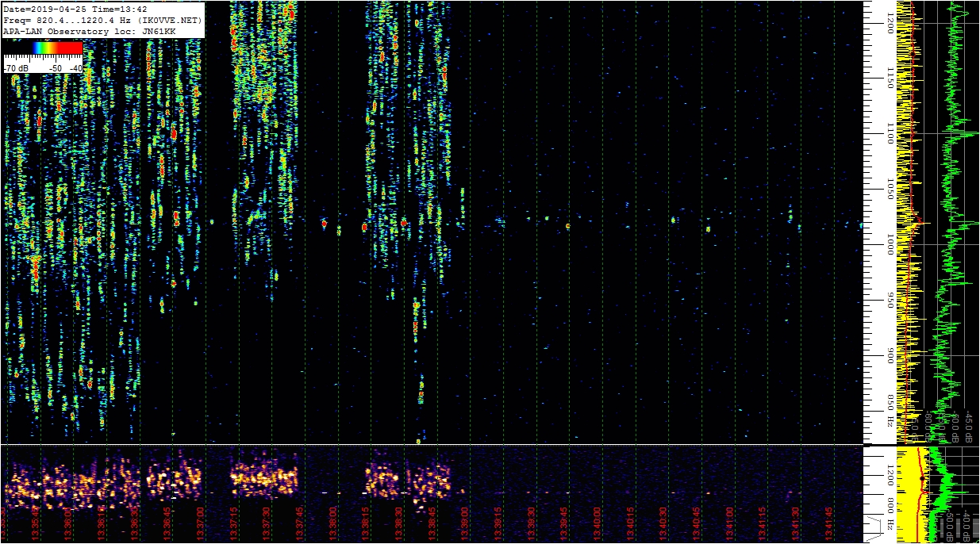This screenshot has width=980, height=544.
Task: Click the 1150 frequency axis label
Action: click(890, 78)
